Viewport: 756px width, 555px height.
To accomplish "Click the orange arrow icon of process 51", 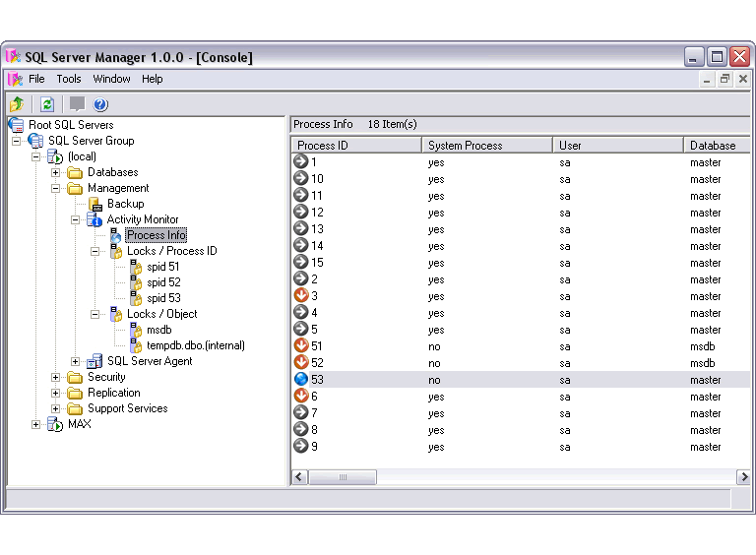I will 301,345.
